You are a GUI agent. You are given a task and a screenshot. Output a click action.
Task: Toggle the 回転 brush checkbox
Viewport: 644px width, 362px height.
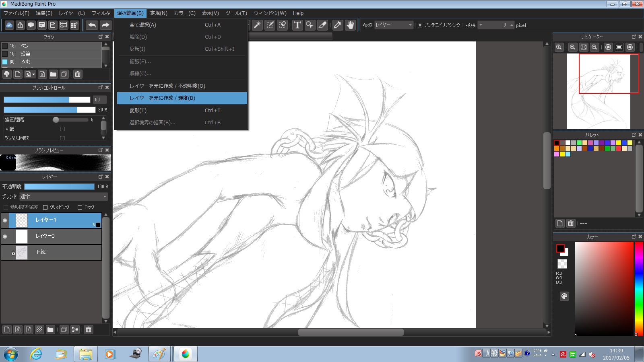point(62,129)
